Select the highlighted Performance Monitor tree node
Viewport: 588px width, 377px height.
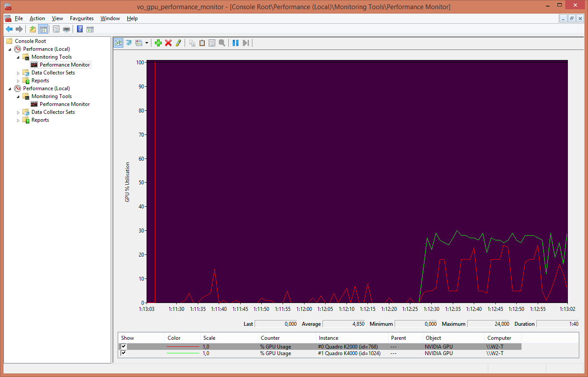65,65
